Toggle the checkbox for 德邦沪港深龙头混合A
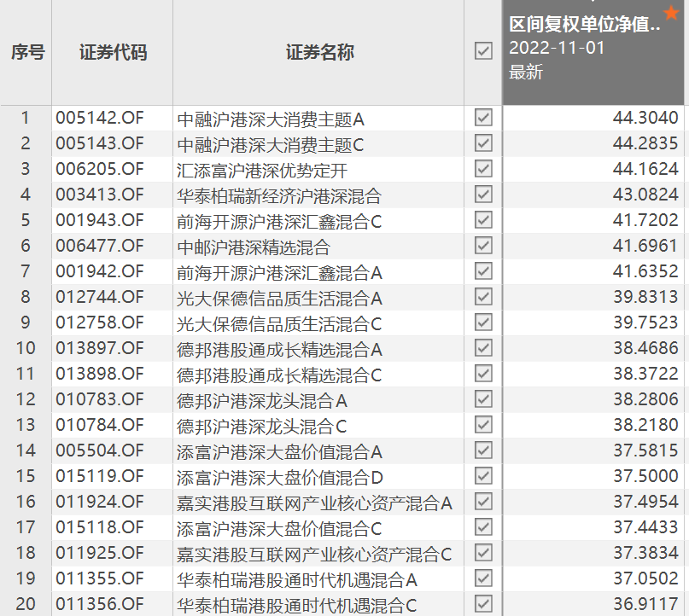Screen dimensions: 689x616 tap(483, 399)
